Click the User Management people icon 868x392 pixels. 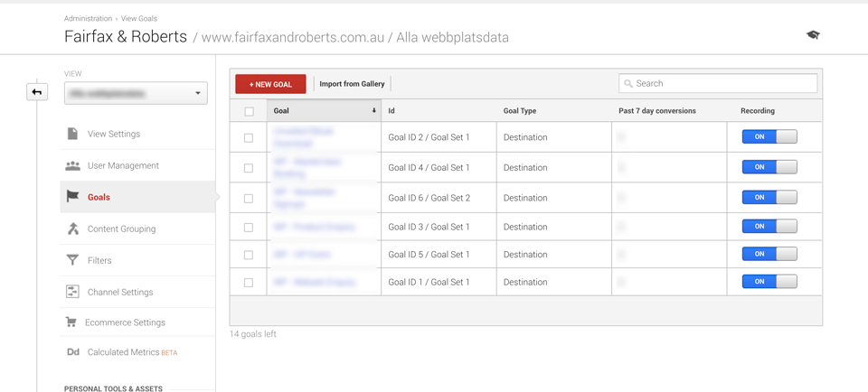72,165
